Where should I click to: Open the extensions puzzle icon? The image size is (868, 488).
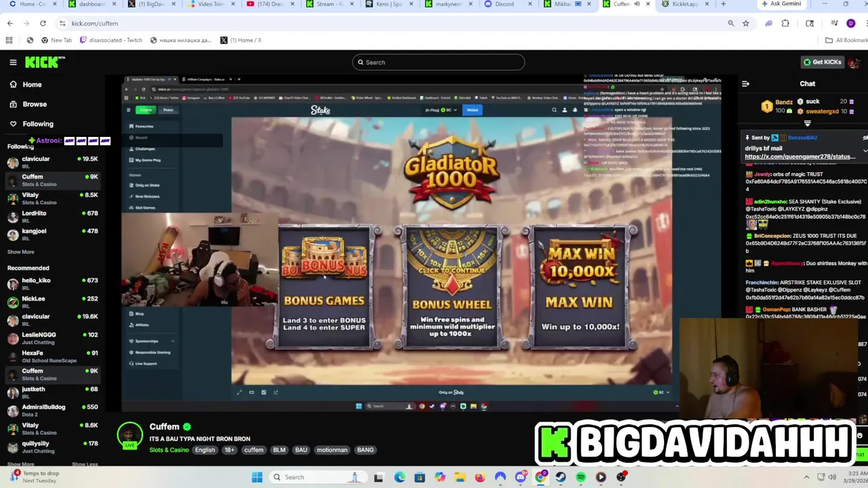click(785, 23)
